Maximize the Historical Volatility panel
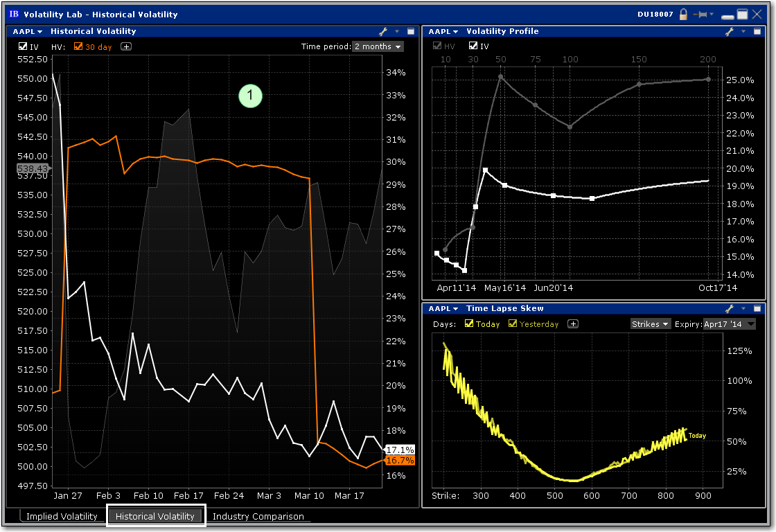Viewport: 776px width, 532px height. click(411, 31)
